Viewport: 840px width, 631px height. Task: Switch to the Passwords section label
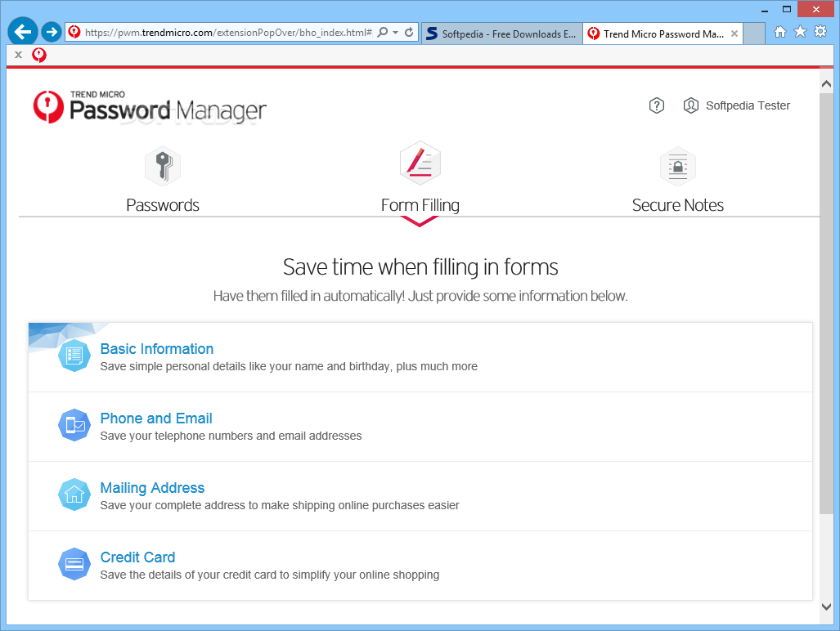[163, 205]
